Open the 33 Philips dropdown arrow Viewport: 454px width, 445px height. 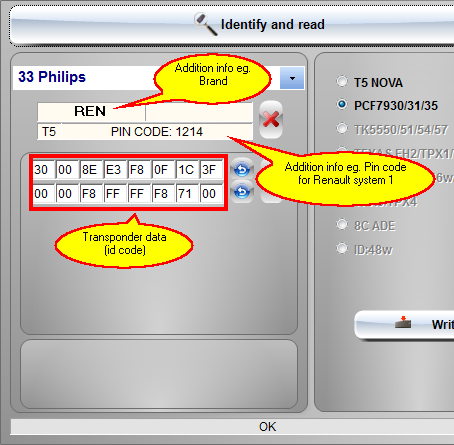pyautogui.click(x=292, y=78)
